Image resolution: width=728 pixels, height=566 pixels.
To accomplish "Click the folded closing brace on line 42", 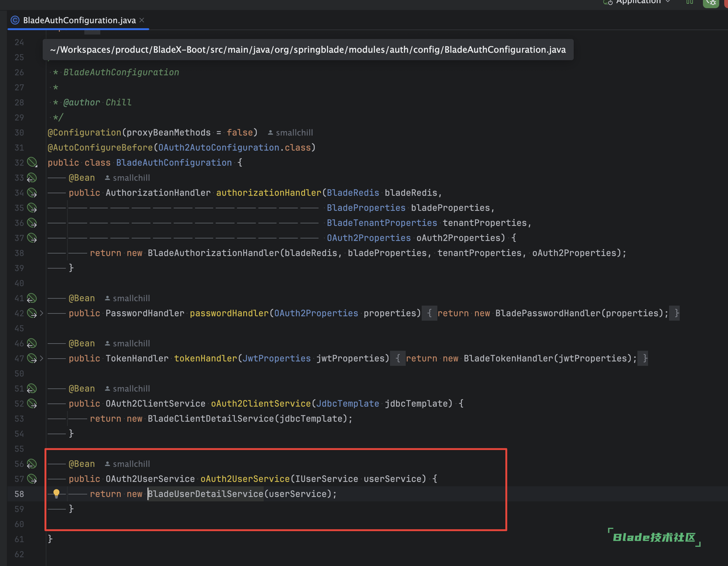I will [x=675, y=313].
